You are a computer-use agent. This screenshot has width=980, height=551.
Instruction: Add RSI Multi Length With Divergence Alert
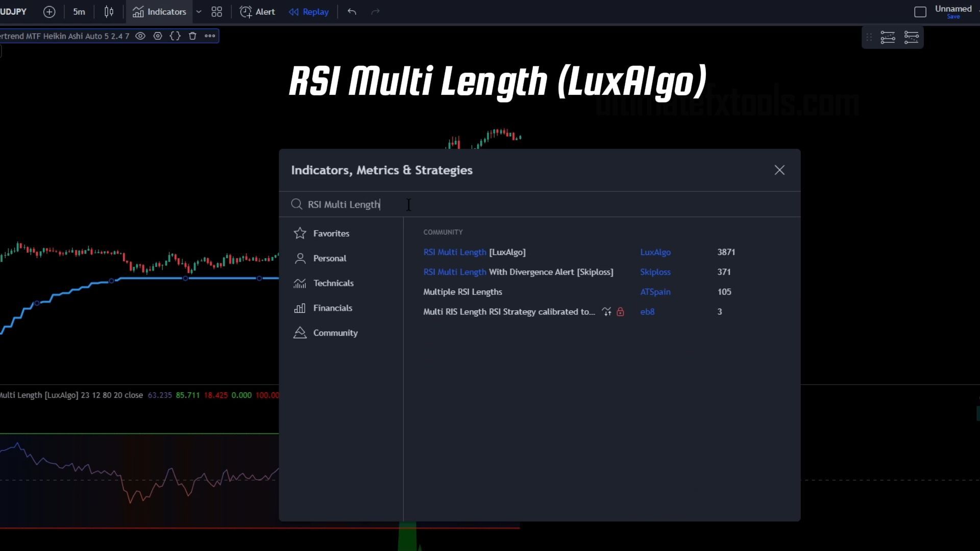[518, 272]
